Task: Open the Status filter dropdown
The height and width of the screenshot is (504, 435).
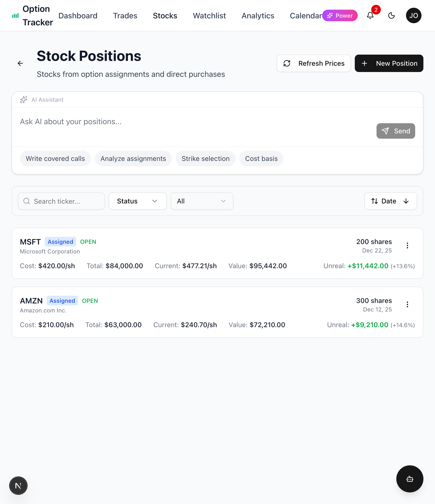Action: [138, 201]
